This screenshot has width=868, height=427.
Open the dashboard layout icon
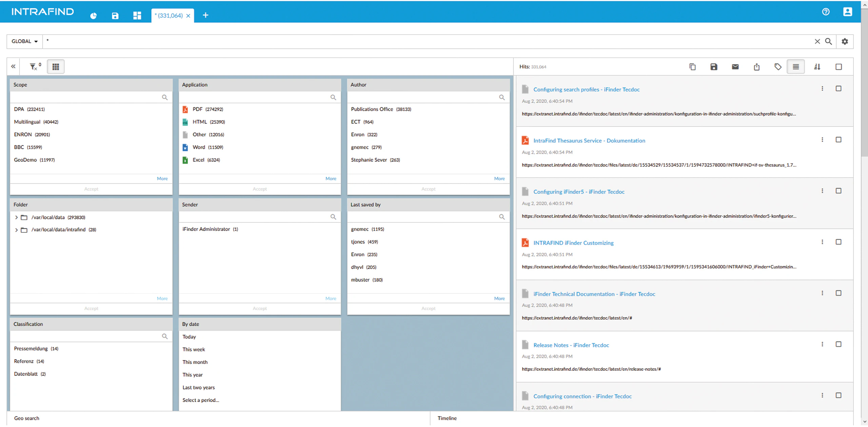tap(137, 15)
